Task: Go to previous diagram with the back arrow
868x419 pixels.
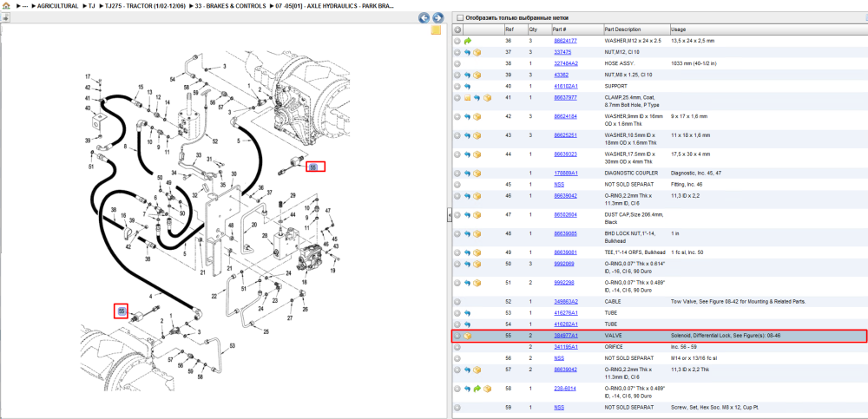Action: pos(424,17)
